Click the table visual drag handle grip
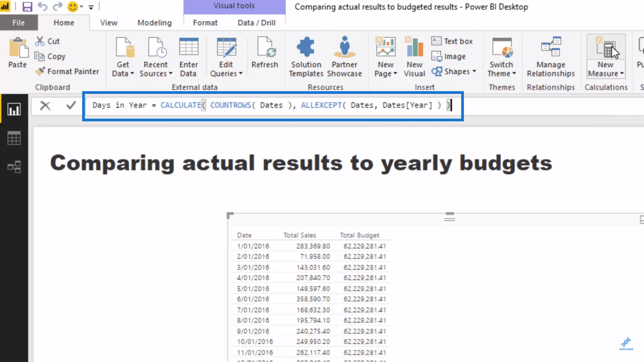Image resolution: width=644 pixels, height=362 pixels. [x=450, y=217]
